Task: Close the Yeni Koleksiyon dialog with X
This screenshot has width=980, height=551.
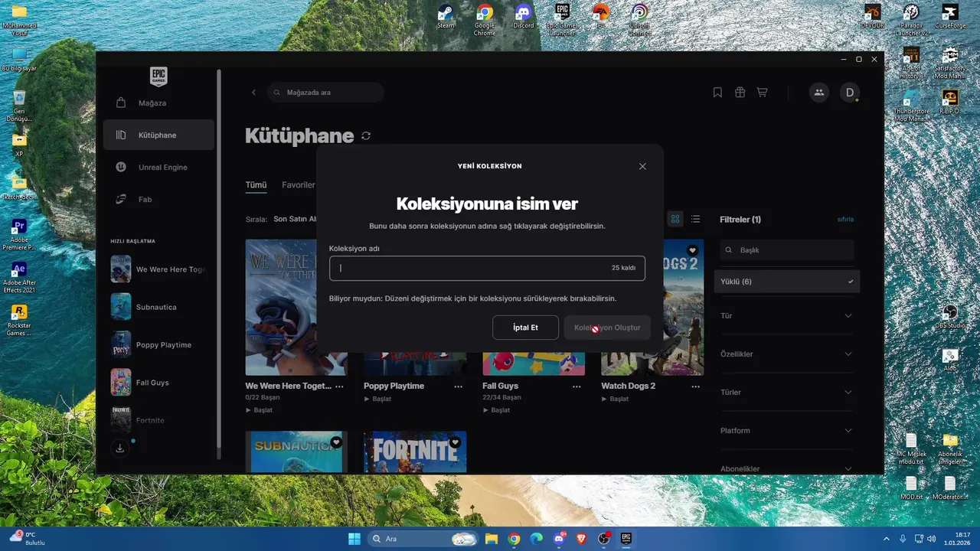Action: [x=642, y=166]
